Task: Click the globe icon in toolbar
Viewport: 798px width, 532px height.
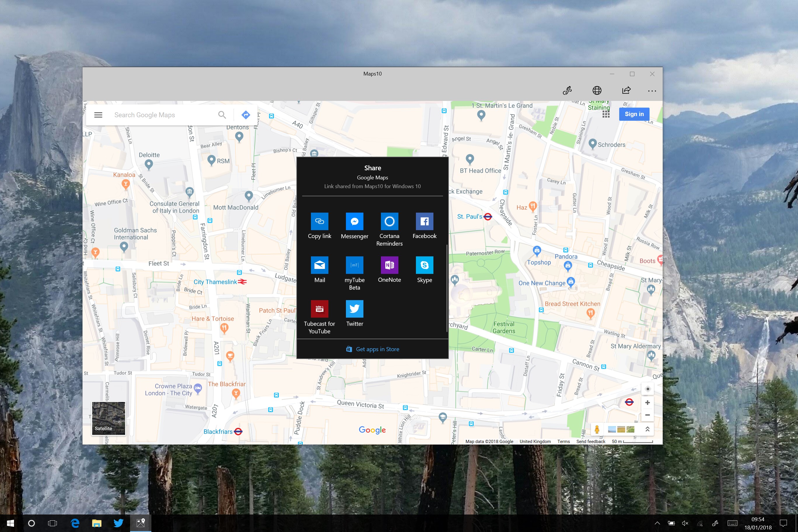Action: click(597, 90)
